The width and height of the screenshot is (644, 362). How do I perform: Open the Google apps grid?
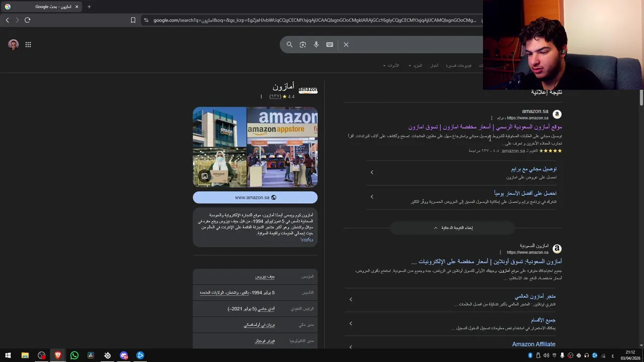click(x=28, y=45)
